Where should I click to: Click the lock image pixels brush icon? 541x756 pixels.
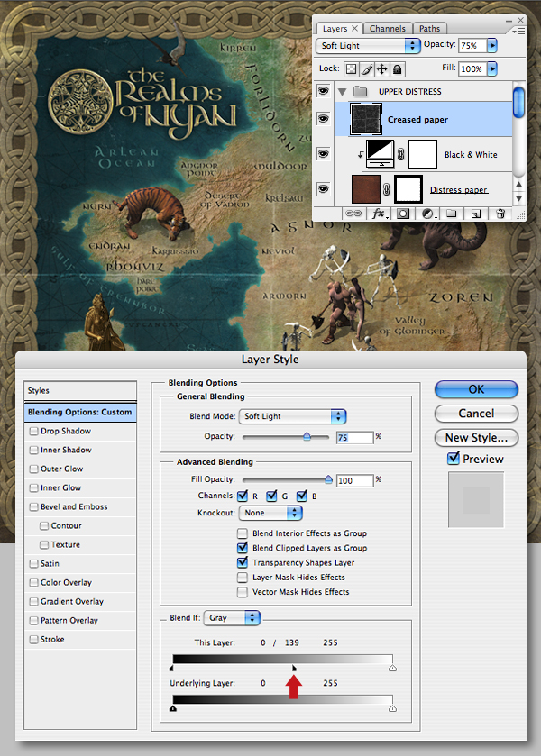(x=366, y=69)
